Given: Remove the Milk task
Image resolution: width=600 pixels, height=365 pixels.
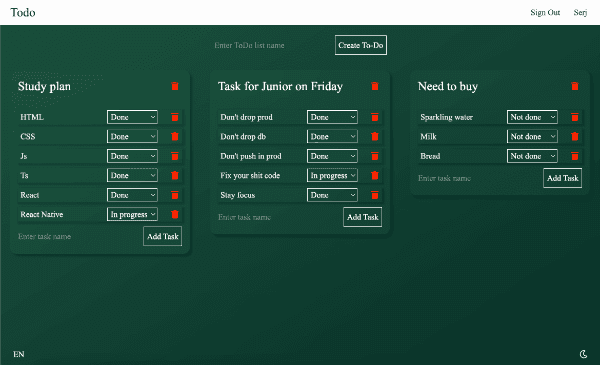Looking at the screenshot, I should tap(575, 136).
